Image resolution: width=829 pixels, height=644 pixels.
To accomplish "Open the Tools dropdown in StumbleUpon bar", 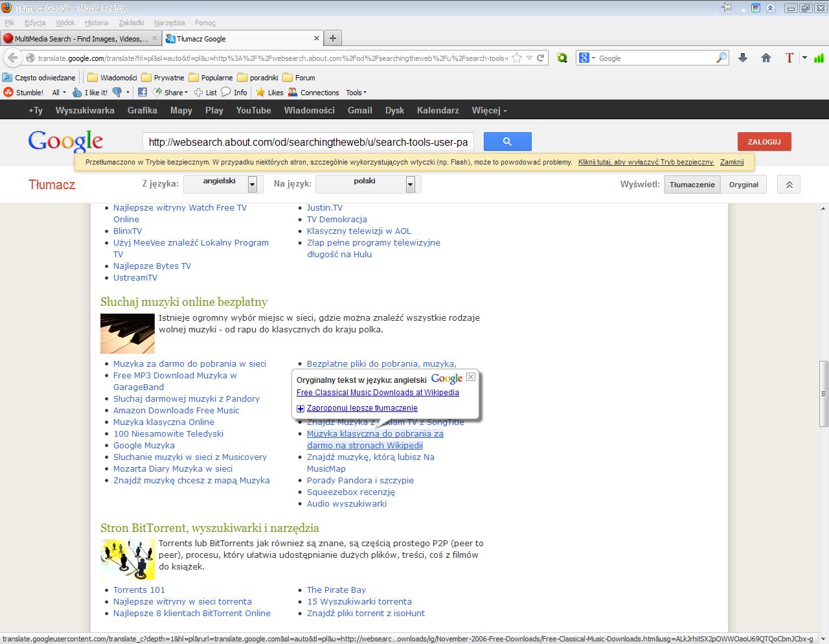I will point(356,93).
